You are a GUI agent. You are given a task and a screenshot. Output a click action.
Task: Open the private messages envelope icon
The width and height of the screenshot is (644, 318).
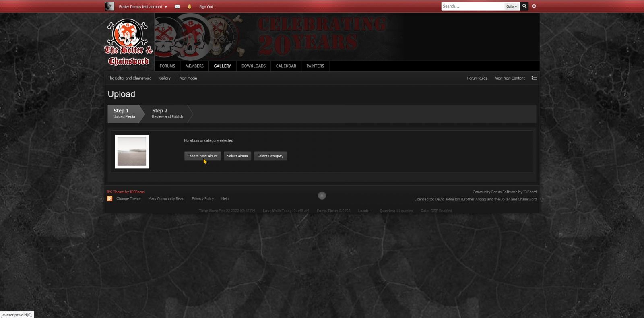[177, 7]
